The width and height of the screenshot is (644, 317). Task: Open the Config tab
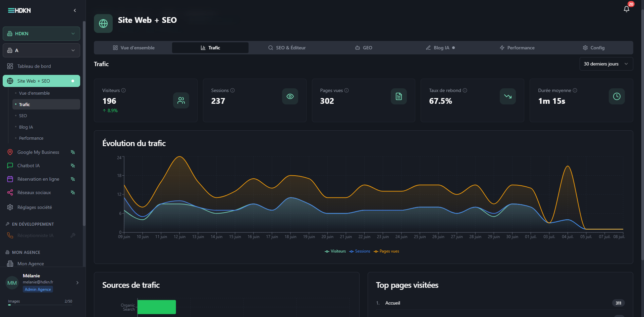click(x=593, y=48)
